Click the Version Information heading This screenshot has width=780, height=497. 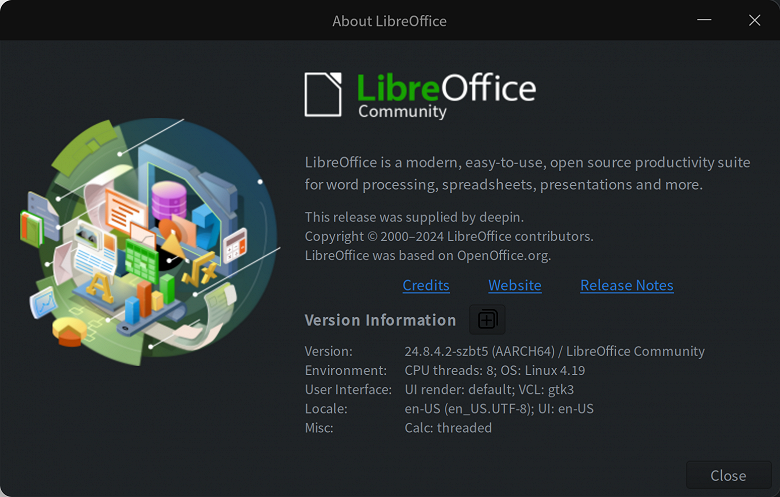tap(380, 320)
